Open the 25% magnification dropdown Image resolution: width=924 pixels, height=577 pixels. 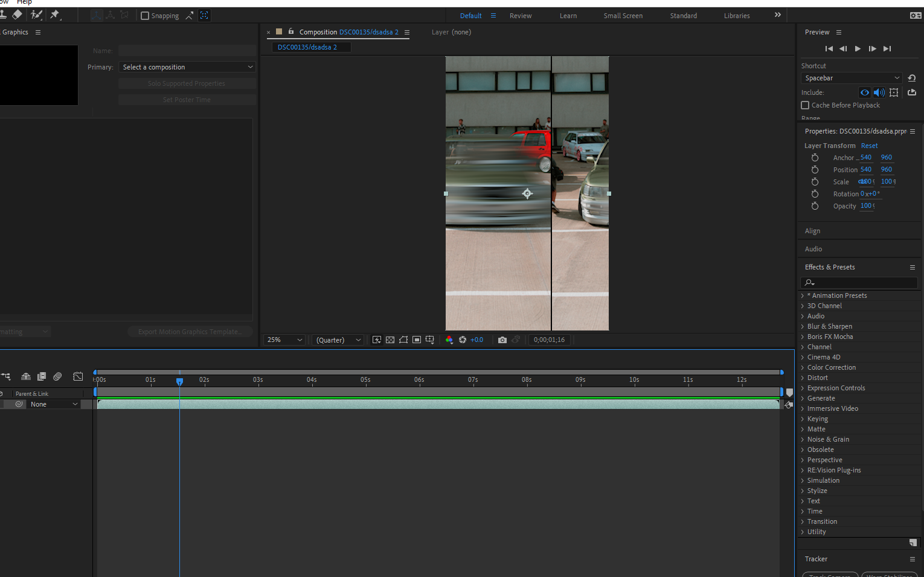(283, 340)
